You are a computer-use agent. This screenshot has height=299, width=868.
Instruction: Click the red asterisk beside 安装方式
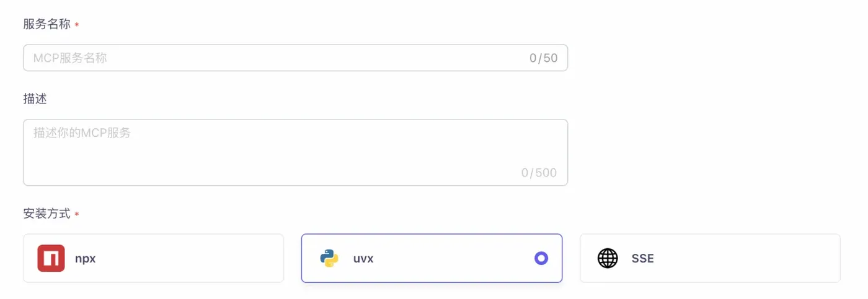pyautogui.click(x=77, y=214)
